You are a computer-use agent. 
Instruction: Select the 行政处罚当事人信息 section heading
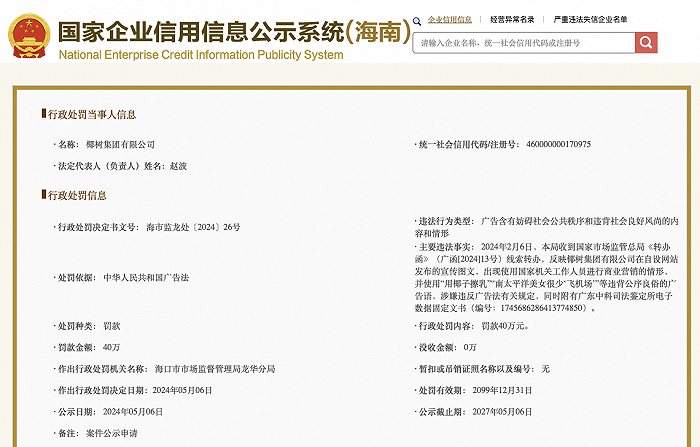tap(92, 115)
